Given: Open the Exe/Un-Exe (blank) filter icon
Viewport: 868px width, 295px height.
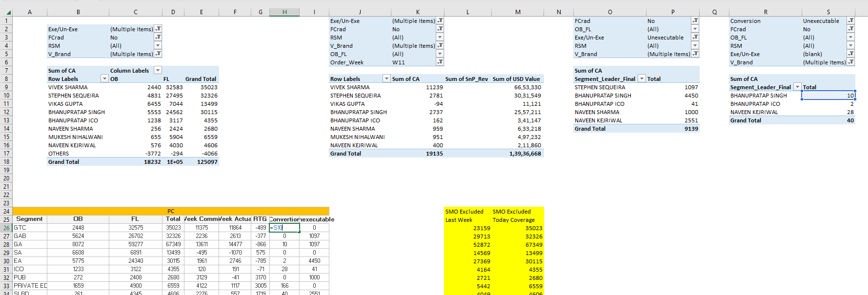Looking at the screenshot, I should [x=850, y=54].
